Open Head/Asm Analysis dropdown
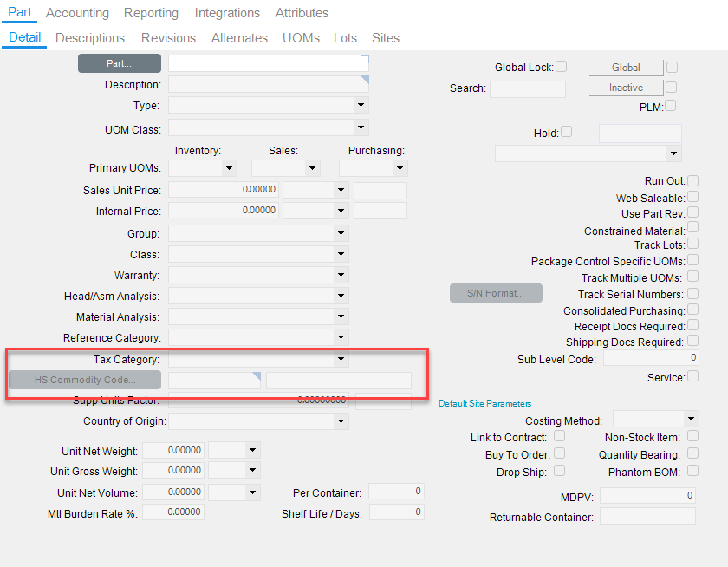This screenshot has height=567, width=728. click(x=341, y=296)
